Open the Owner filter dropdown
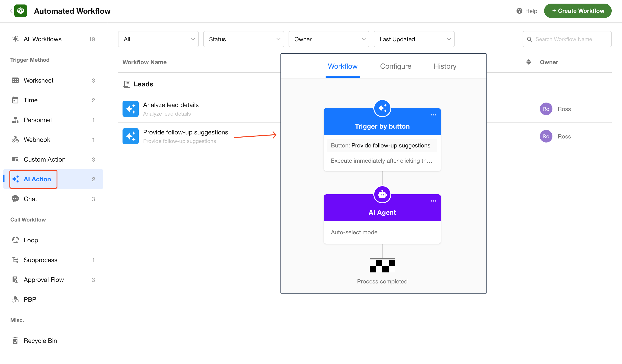 click(x=329, y=39)
